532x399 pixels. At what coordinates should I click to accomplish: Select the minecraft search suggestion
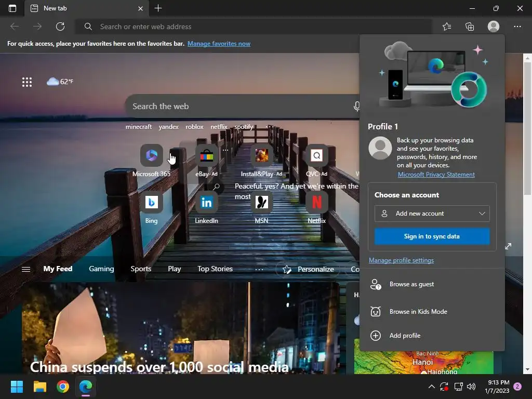tap(139, 127)
